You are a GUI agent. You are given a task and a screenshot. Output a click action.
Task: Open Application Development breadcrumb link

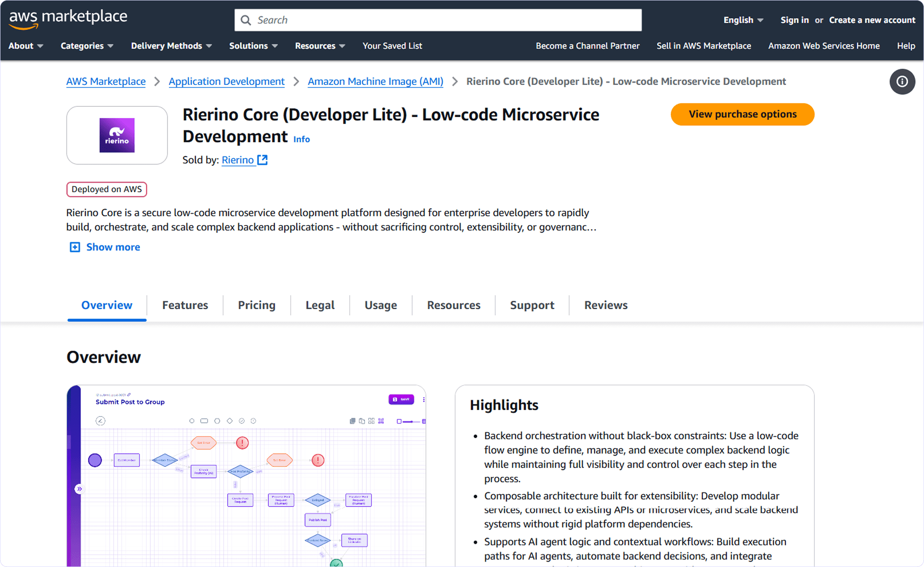(226, 81)
